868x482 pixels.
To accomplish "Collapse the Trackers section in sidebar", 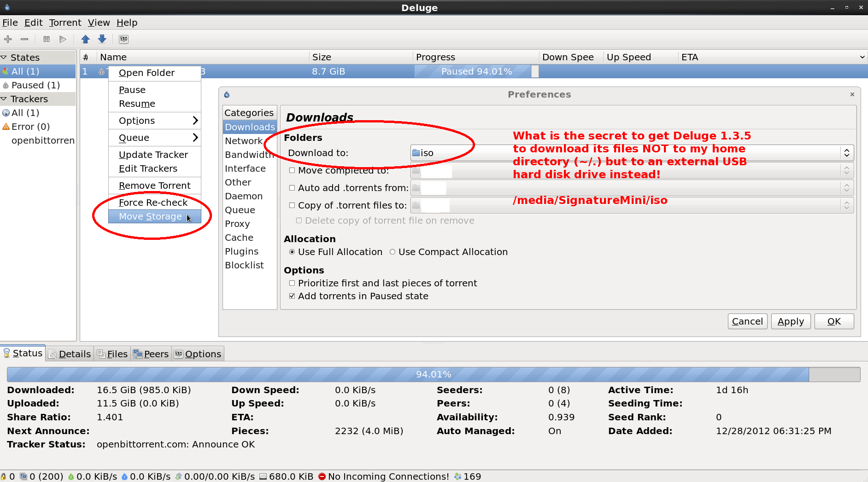I will (x=4, y=99).
